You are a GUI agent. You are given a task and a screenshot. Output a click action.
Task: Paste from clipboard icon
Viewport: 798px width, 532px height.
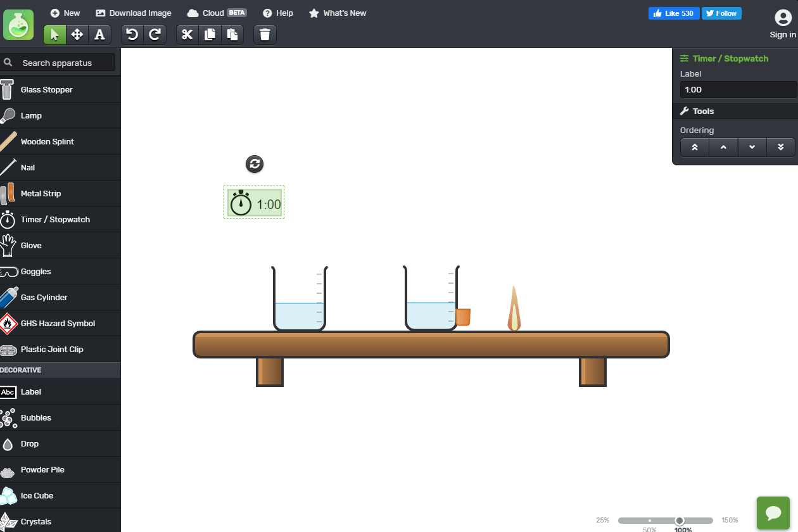(232, 34)
